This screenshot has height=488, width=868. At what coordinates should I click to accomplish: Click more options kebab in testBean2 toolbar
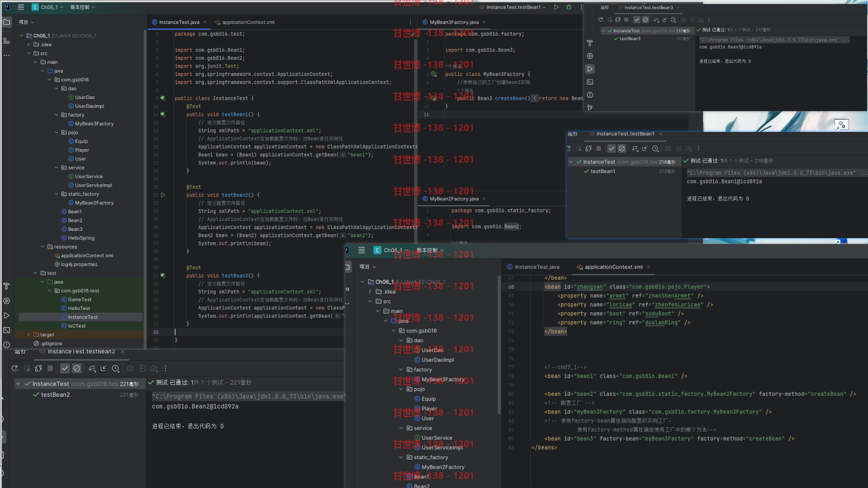pos(165,368)
